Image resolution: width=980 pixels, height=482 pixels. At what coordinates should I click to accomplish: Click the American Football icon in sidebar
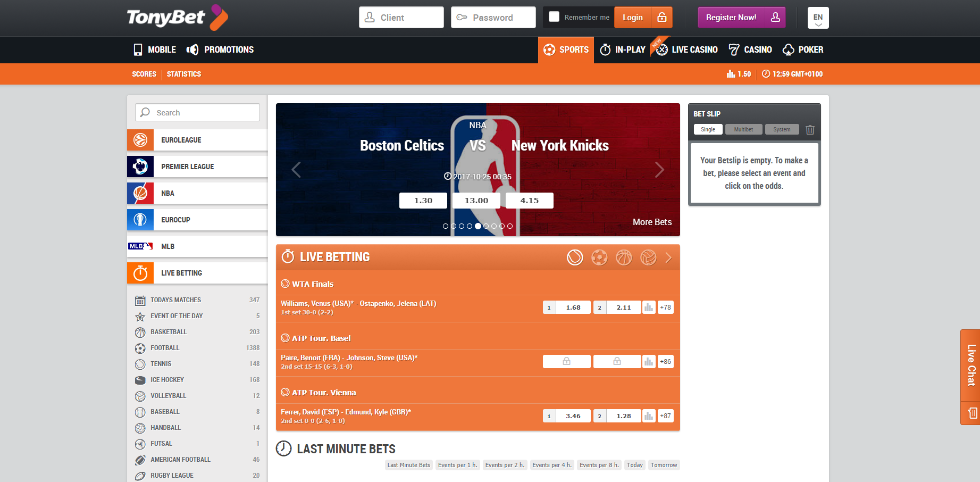pyautogui.click(x=140, y=460)
